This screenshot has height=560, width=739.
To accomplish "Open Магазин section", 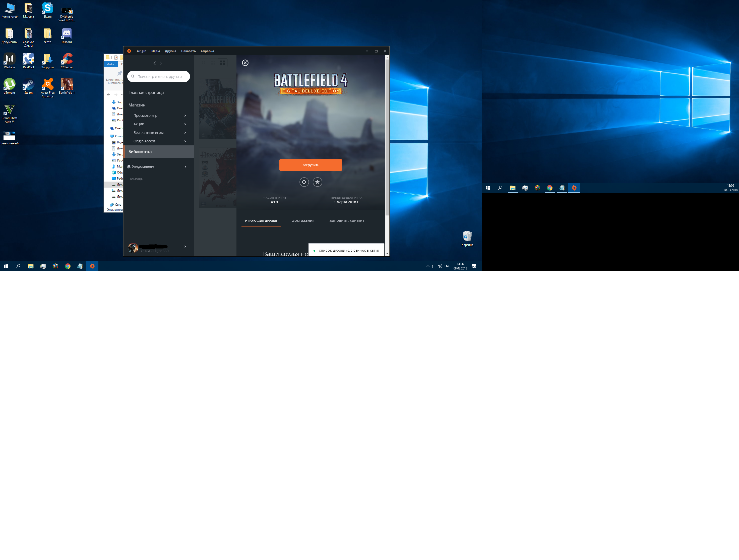I will 137,105.
